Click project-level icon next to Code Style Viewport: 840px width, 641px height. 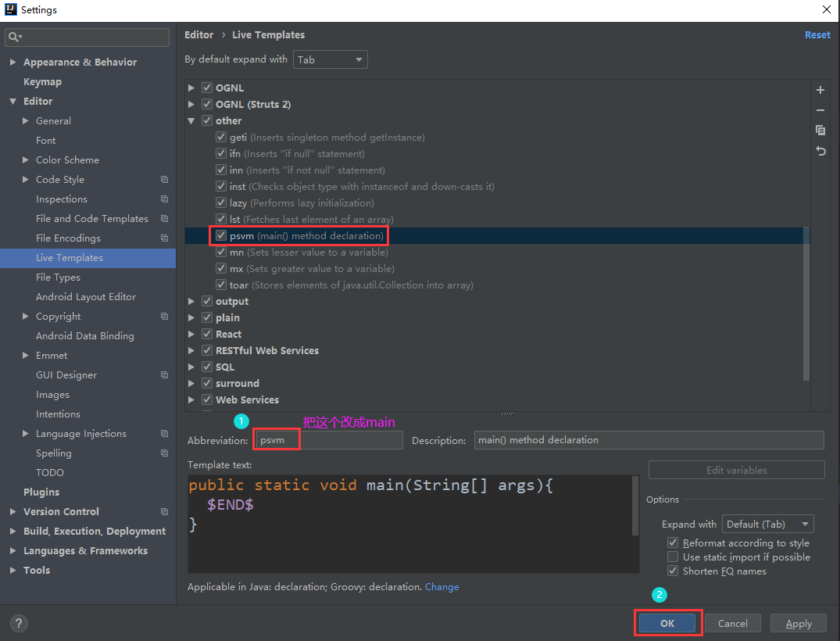click(x=164, y=180)
